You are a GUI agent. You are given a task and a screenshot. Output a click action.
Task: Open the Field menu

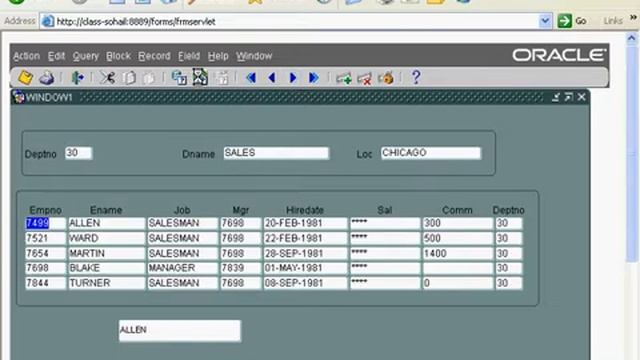coord(189,56)
